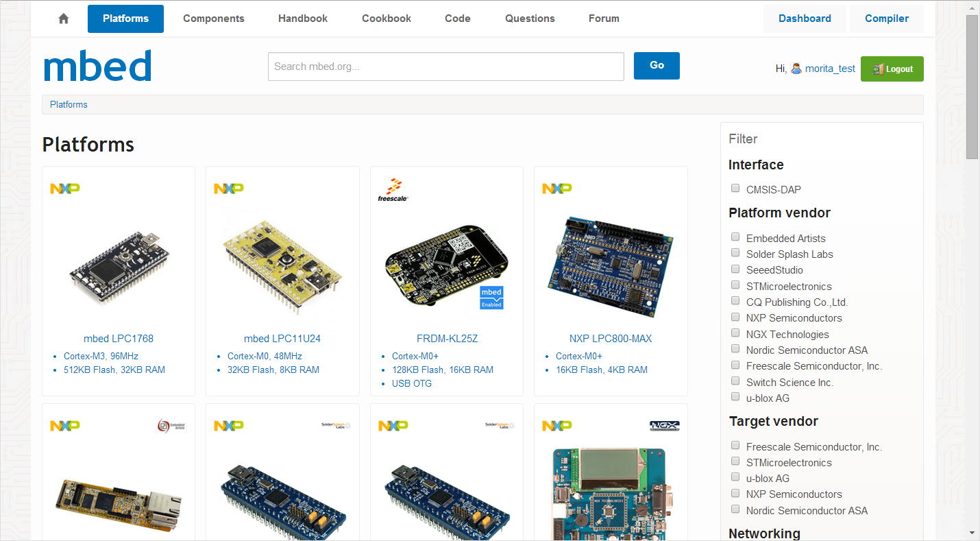Open the mbed LPC1768 title link

point(119,339)
